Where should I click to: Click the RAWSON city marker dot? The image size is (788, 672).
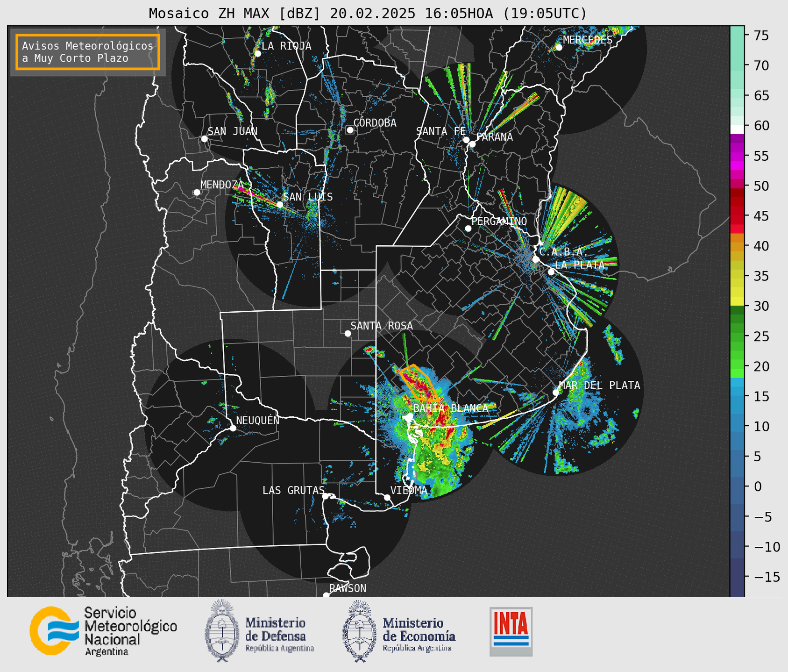[326, 595]
